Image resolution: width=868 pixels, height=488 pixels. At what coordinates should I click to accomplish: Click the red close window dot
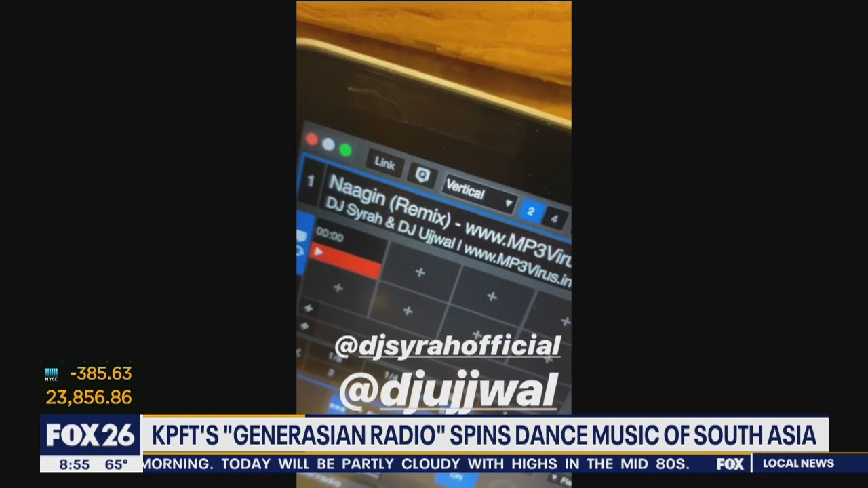pos(312,139)
